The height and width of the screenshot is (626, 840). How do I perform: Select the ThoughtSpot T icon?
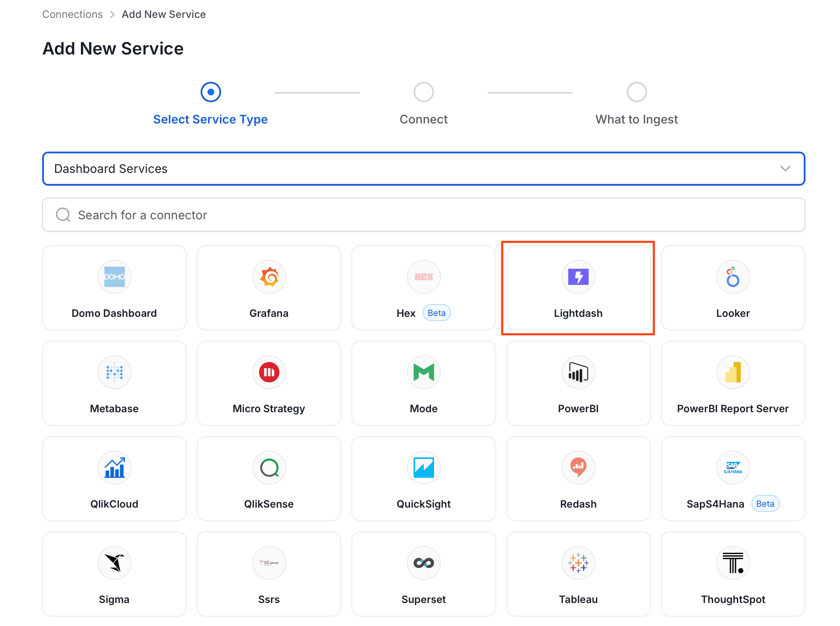click(x=733, y=563)
